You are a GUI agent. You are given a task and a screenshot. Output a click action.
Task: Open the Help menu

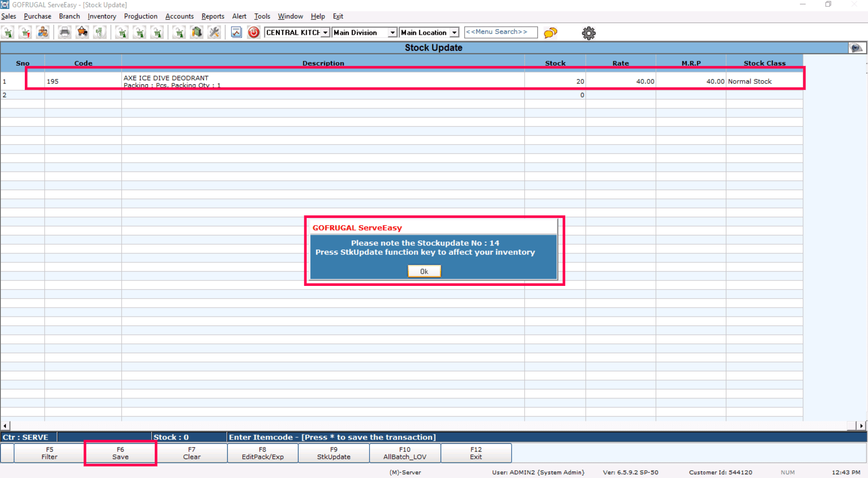coord(318,16)
